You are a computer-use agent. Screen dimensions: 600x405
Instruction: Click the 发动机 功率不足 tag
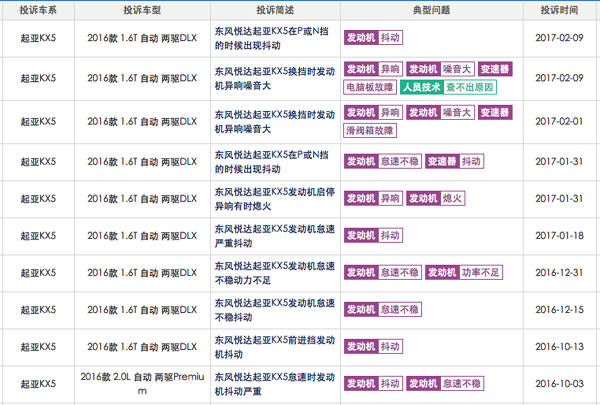coord(464,273)
